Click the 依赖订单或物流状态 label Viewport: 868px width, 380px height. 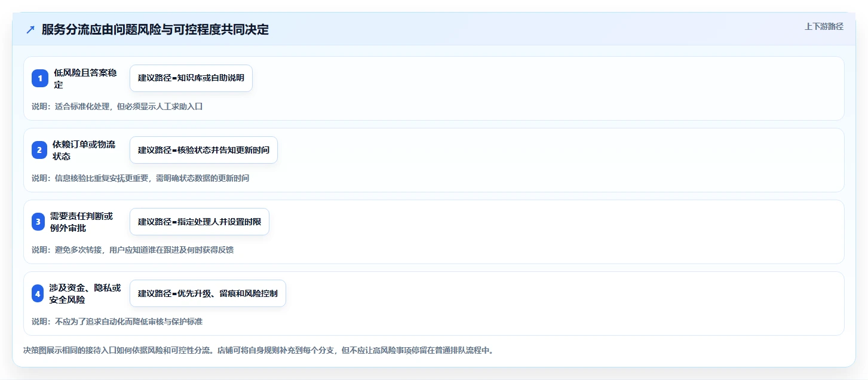pos(84,150)
